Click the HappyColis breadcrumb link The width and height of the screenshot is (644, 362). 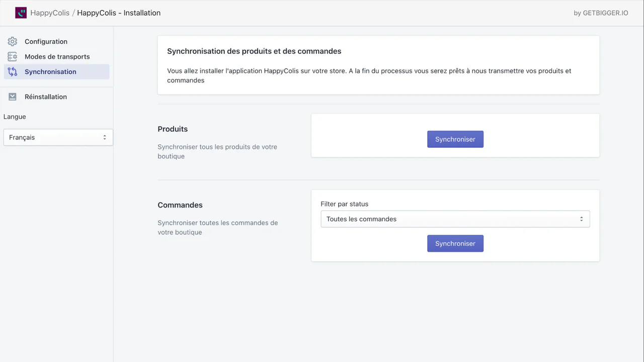[x=50, y=13]
